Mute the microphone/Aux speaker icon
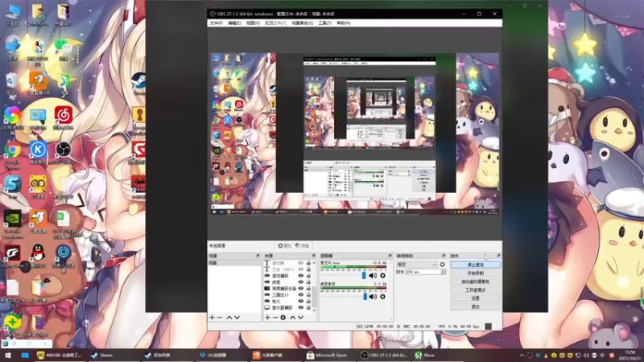The height and width of the screenshot is (362, 644). [x=373, y=275]
